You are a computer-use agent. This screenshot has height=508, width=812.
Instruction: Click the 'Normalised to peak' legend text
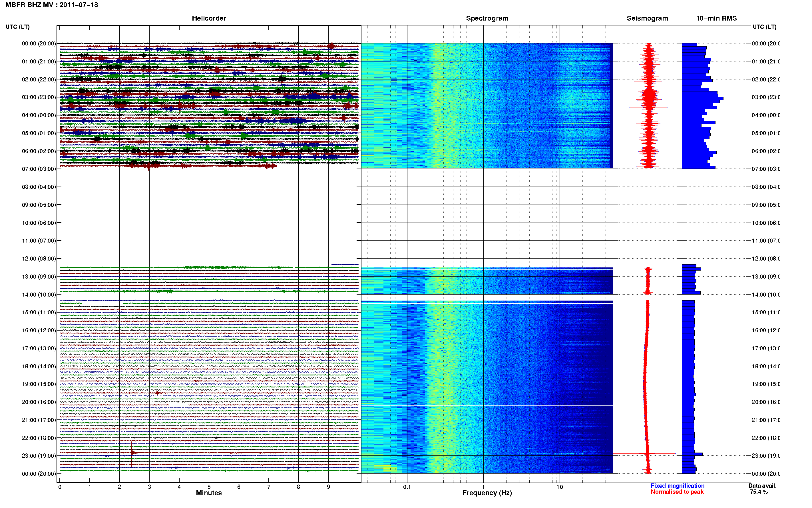pyautogui.click(x=677, y=492)
